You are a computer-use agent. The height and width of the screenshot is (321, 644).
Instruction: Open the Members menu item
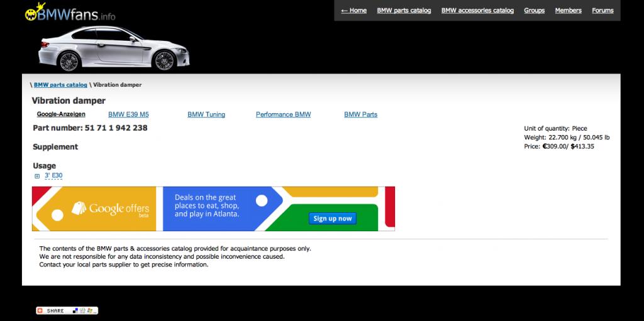coord(568,10)
